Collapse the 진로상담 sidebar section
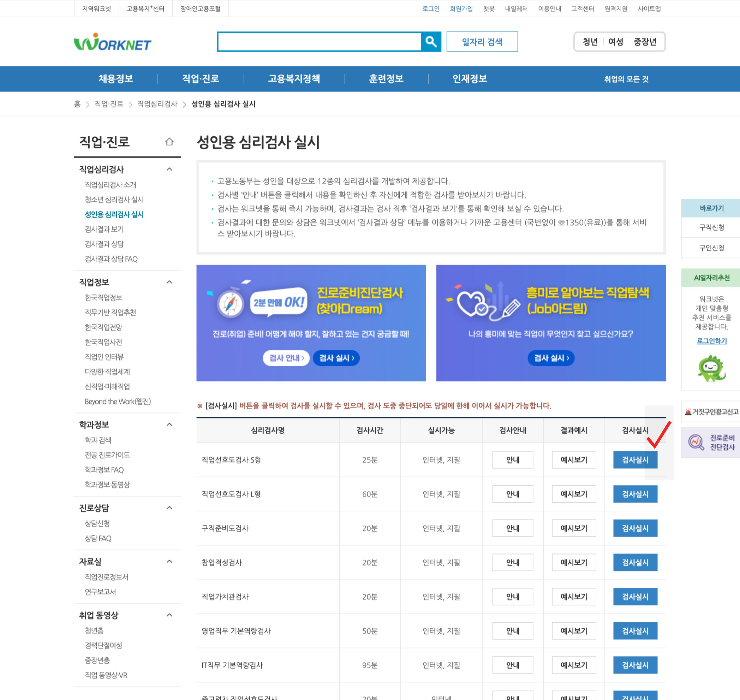 tap(169, 508)
